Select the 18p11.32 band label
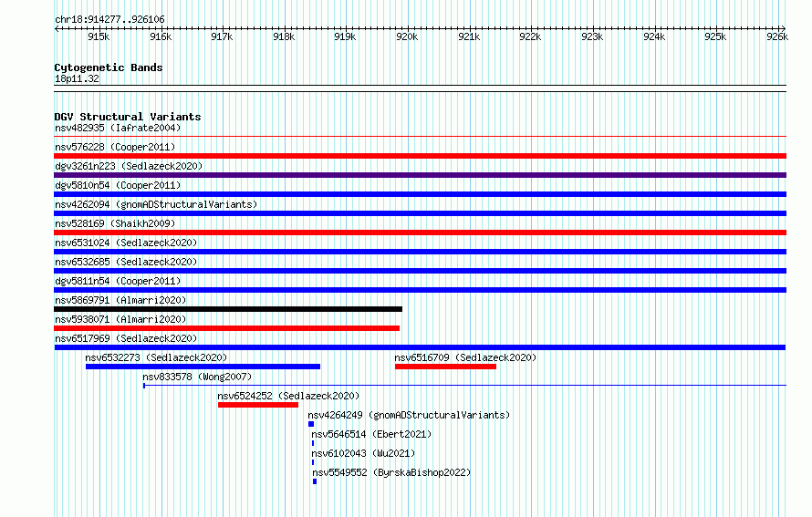 pos(77,78)
